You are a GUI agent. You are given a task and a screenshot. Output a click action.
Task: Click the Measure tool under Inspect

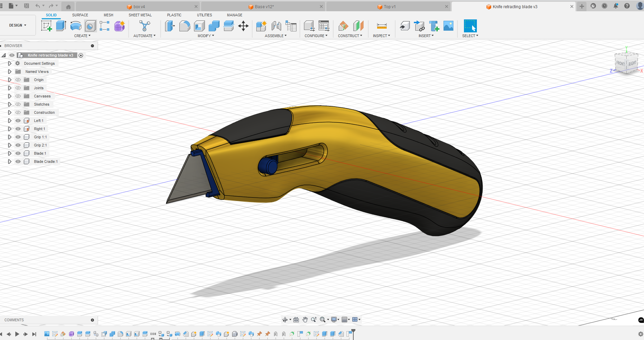click(382, 26)
